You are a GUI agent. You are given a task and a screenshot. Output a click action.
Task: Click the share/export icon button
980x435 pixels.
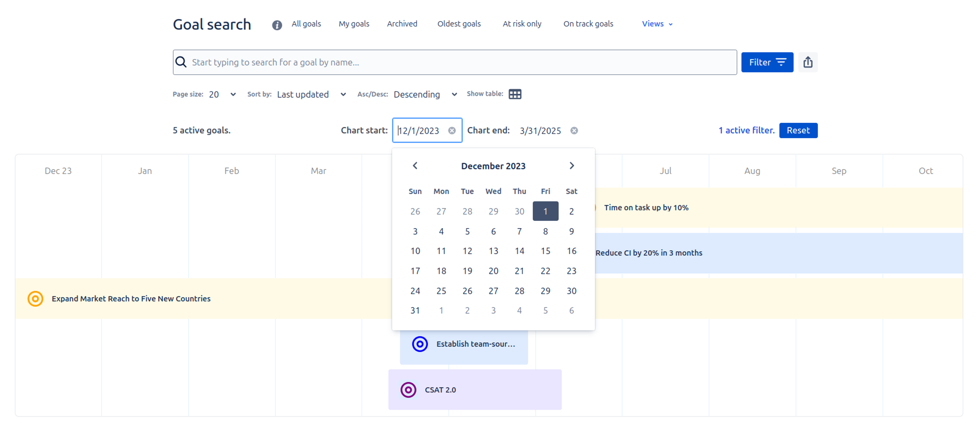coord(808,62)
